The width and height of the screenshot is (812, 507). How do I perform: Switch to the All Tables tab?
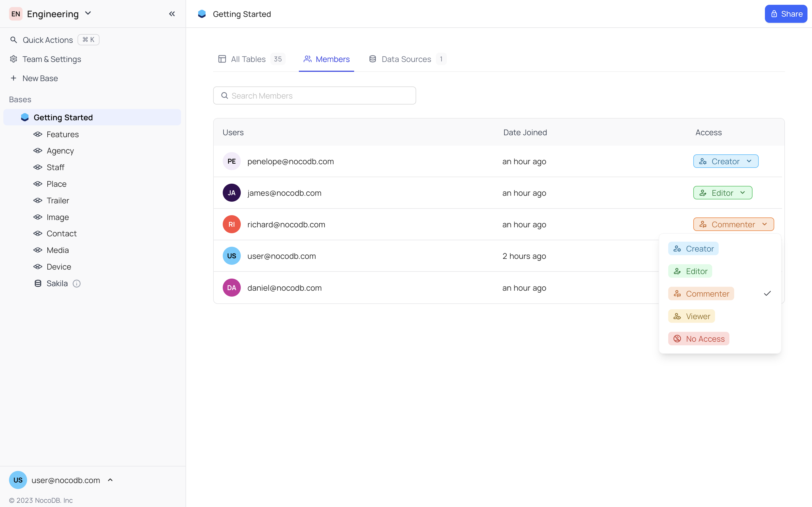point(248,59)
